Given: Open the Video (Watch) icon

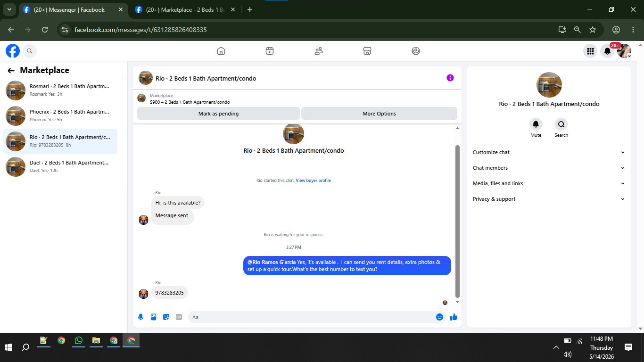Looking at the screenshot, I should tap(270, 51).
